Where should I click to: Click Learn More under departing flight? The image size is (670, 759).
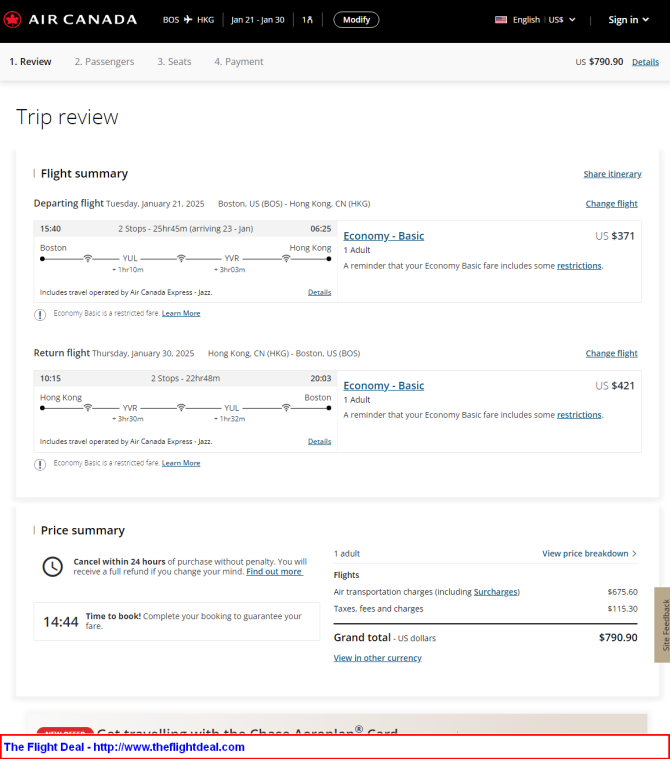click(x=181, y=313)
